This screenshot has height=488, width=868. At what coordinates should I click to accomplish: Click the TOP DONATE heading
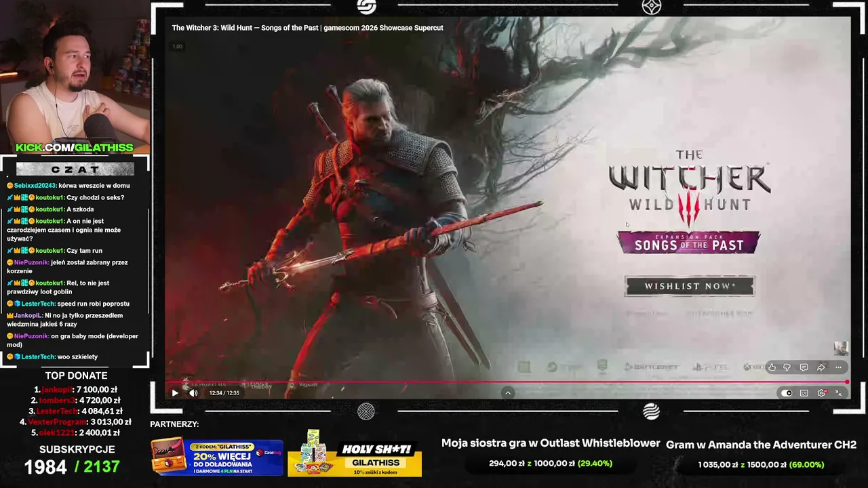[77, 375]
